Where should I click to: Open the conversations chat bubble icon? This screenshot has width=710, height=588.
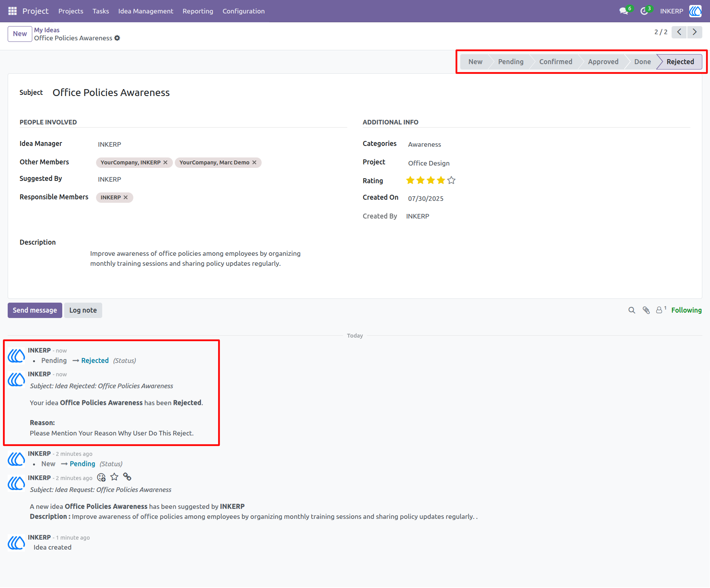[624, 11]
